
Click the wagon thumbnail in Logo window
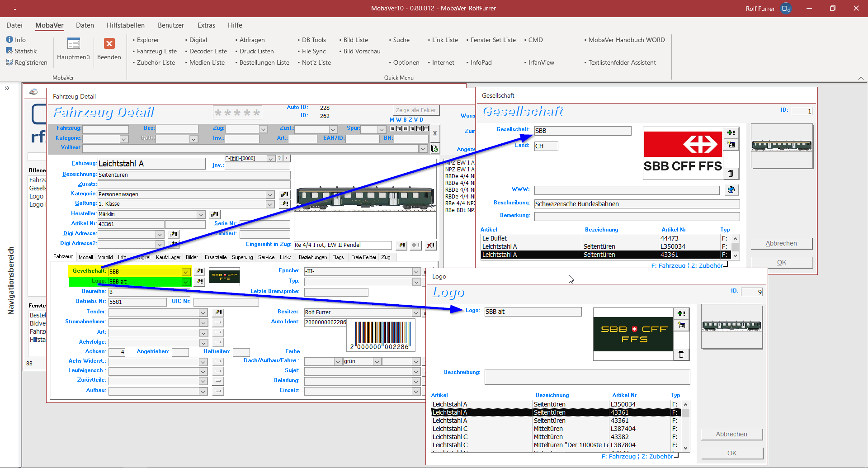(x=731, y=326)
